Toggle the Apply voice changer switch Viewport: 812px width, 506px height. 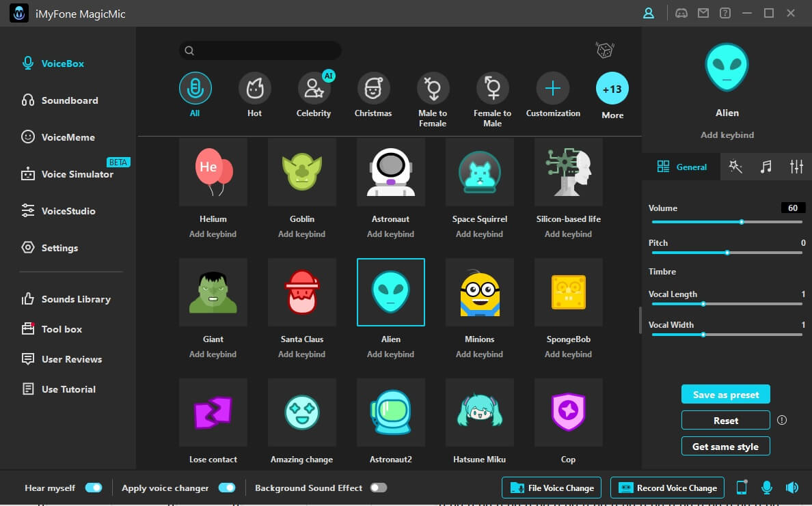pyautogui.click(x=227, y=488)
